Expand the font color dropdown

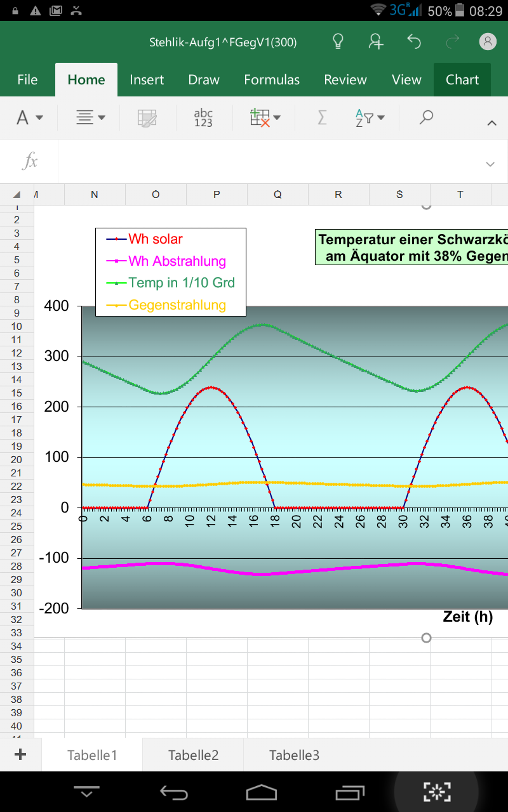click(x=30, y=118)
